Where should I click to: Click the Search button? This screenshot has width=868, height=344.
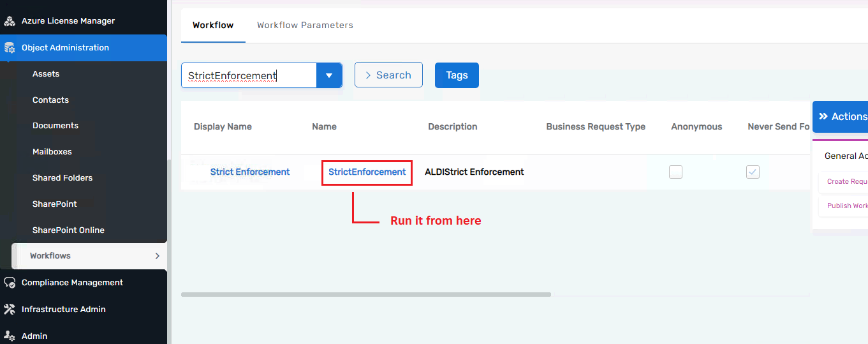click(388, 75)
